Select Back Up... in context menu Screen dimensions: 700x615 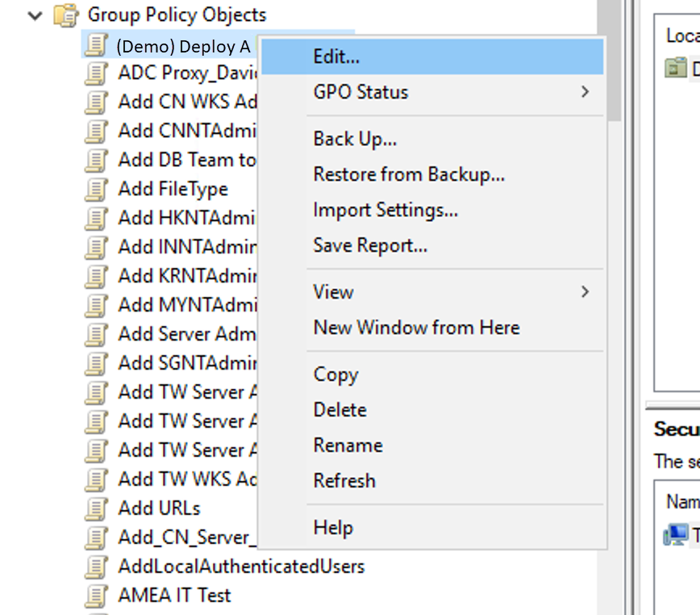(x=355, y=139)
